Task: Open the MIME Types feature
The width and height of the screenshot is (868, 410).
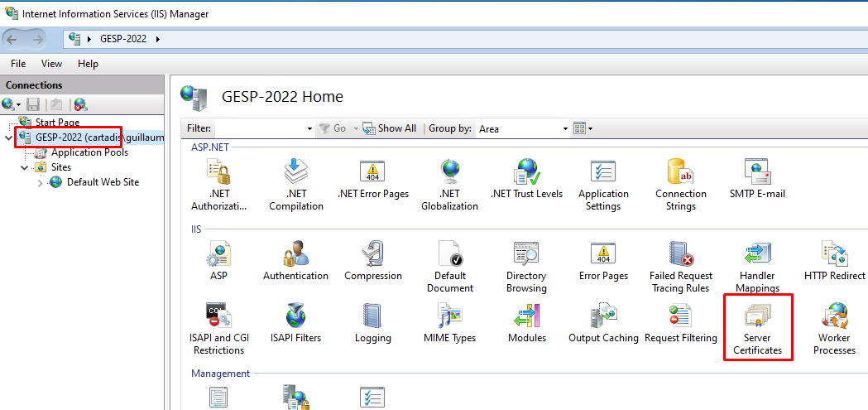Action: click(450, 323)
